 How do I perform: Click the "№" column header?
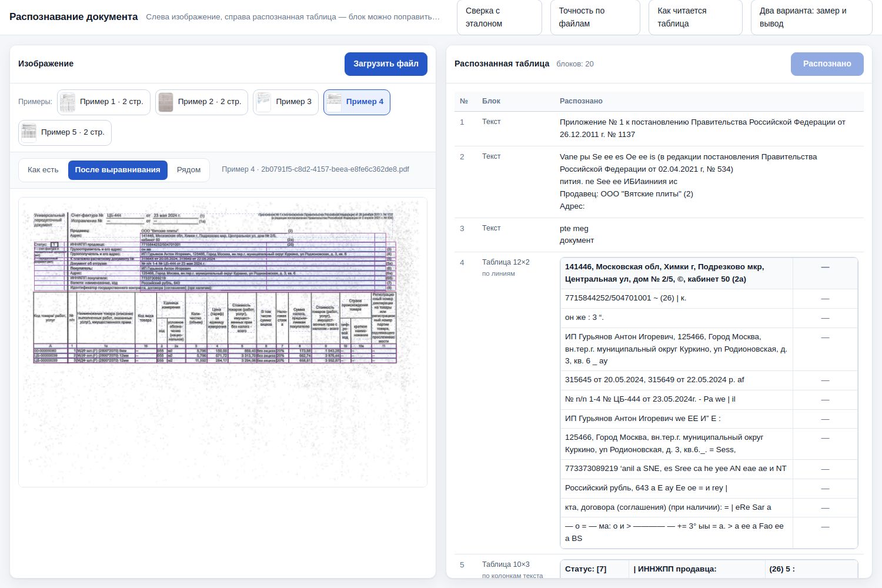(464, 101)
